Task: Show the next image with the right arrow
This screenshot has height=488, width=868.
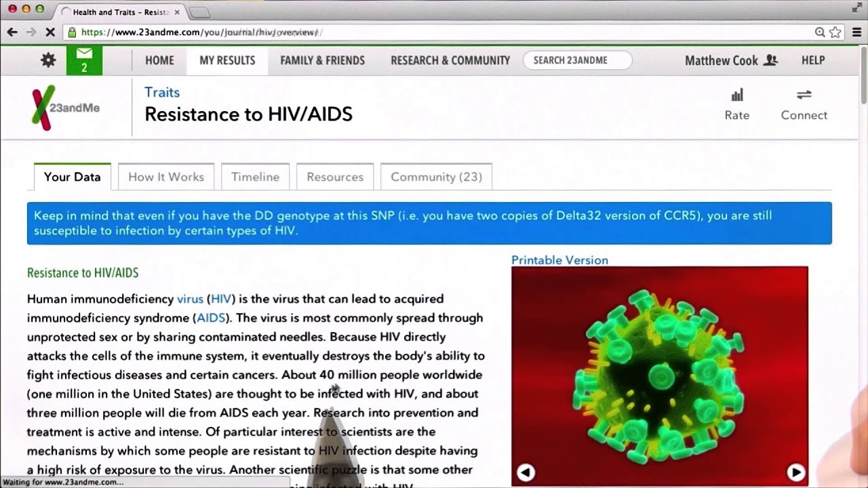Action: (795, 472)
